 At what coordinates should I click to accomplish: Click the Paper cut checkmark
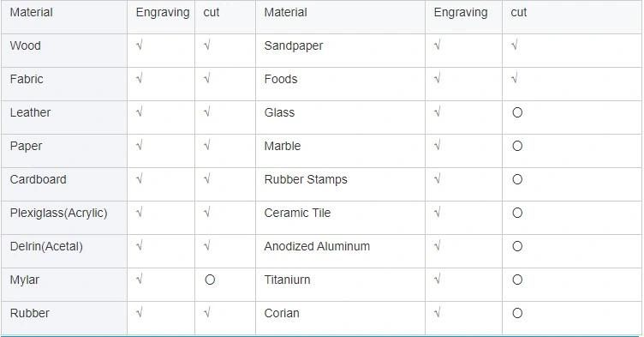tap(207, 145)
